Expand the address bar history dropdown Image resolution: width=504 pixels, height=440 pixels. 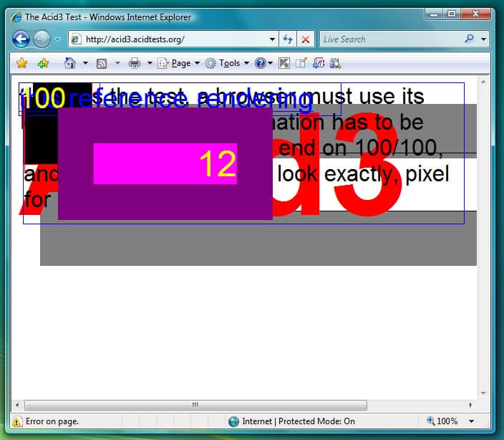tap(272, 39)
